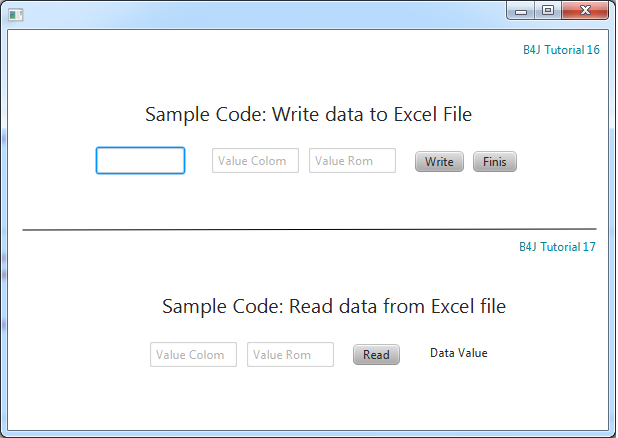Click the horizontal separator line between sections
The height and width of the screenshot is (438, 618).
click(309, 229)
